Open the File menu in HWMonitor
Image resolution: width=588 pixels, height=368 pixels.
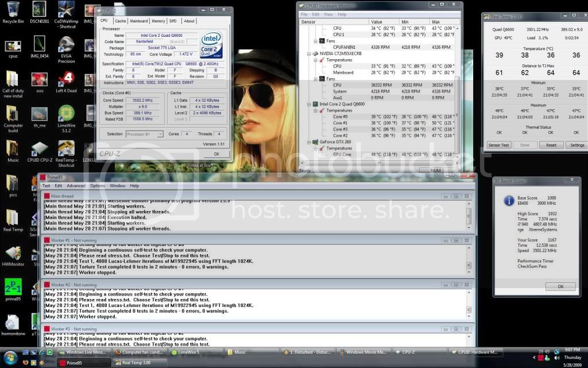304,14
